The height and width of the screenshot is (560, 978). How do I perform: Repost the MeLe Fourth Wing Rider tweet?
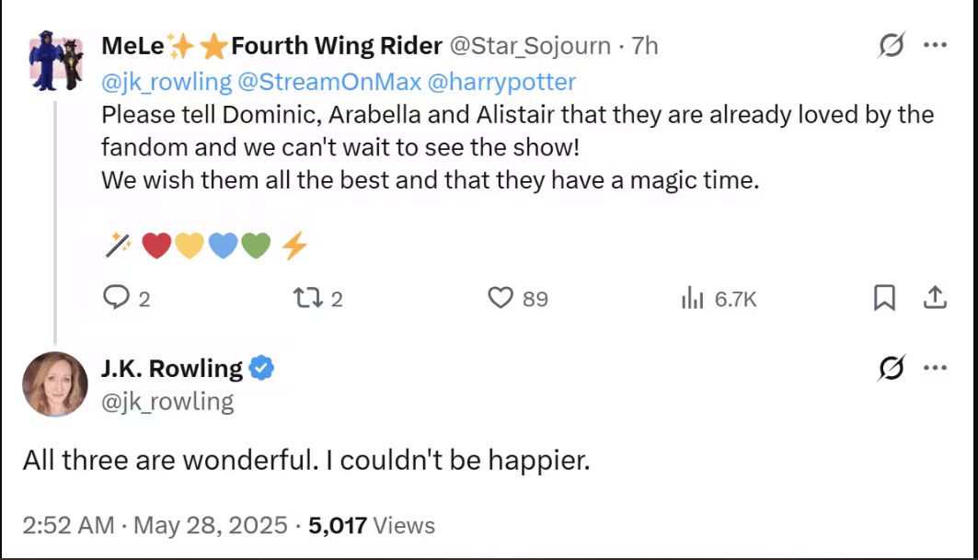coord(304,298)
